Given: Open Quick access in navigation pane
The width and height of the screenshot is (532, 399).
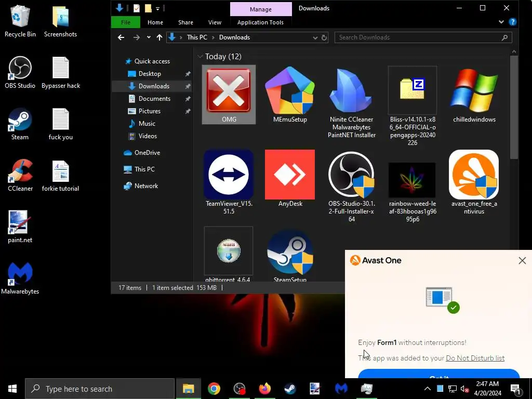Looking at the screenshot, I should (x=152, y=61).
